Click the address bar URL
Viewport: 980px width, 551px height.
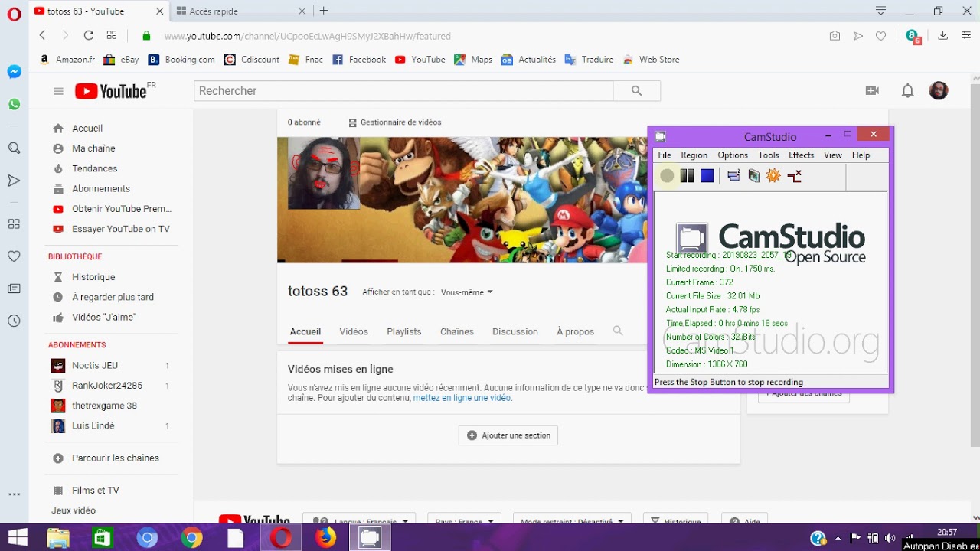(307, 36)
